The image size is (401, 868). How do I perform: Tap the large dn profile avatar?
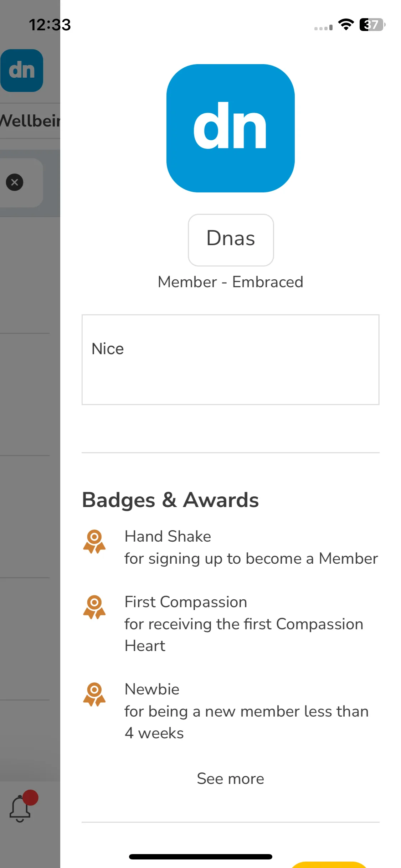click(x=230, y=128)
